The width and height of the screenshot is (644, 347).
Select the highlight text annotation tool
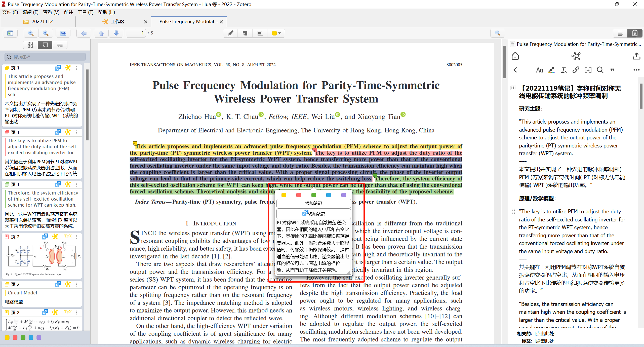[230, 33]
